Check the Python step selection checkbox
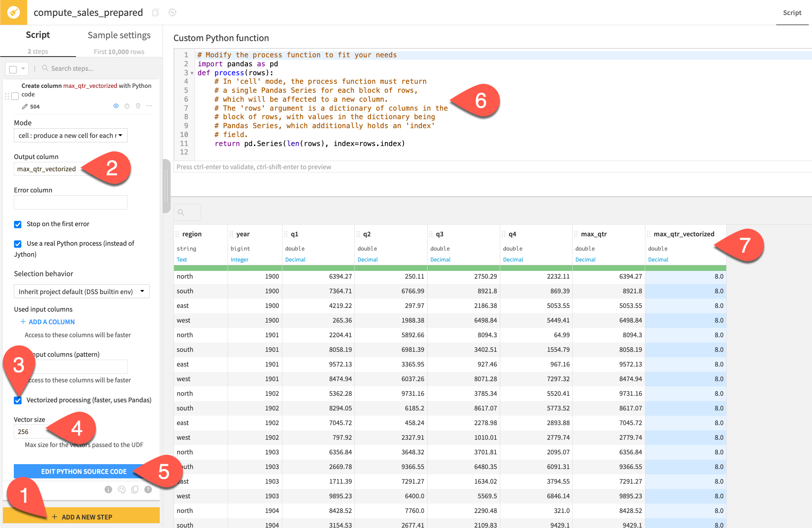The width and height of the screenshot is (812, 528). (x=15, y=96)
